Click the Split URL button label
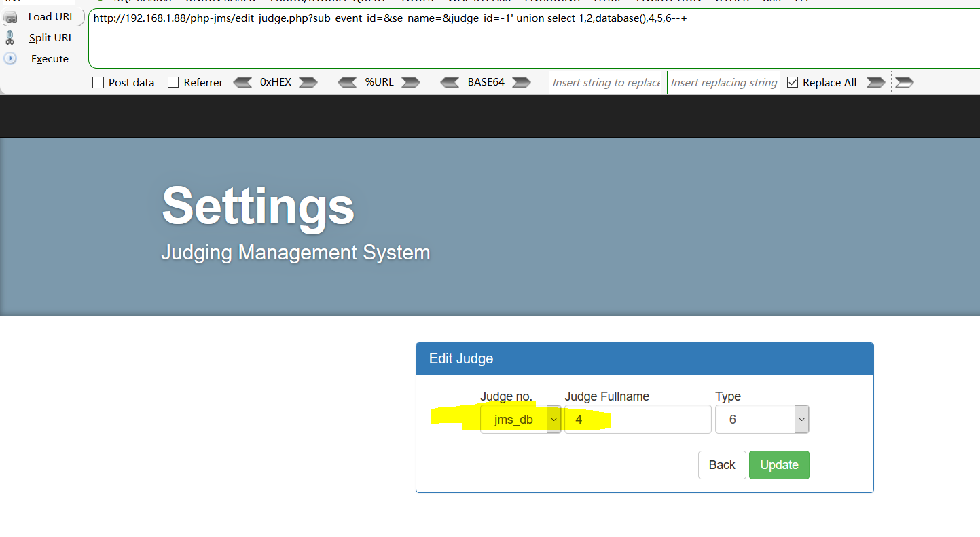The width and height of the screenshot is (980, 537). (51, 38)
